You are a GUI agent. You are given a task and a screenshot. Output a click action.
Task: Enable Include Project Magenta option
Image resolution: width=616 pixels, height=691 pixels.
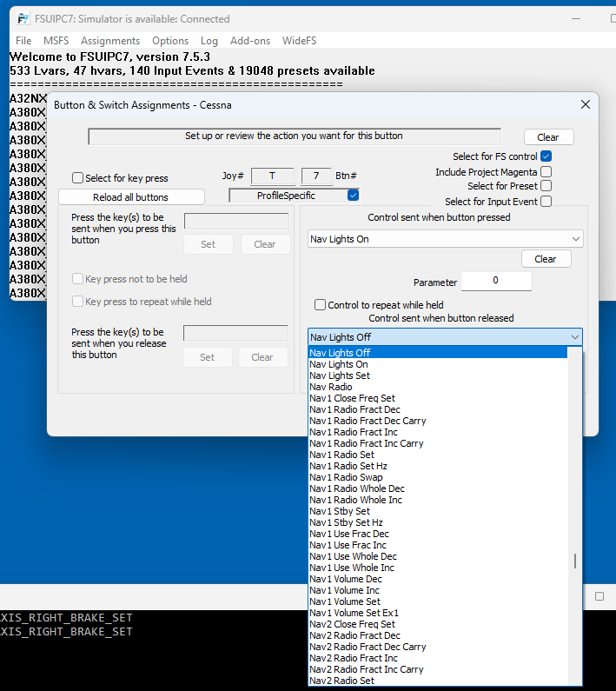point(546,172)
